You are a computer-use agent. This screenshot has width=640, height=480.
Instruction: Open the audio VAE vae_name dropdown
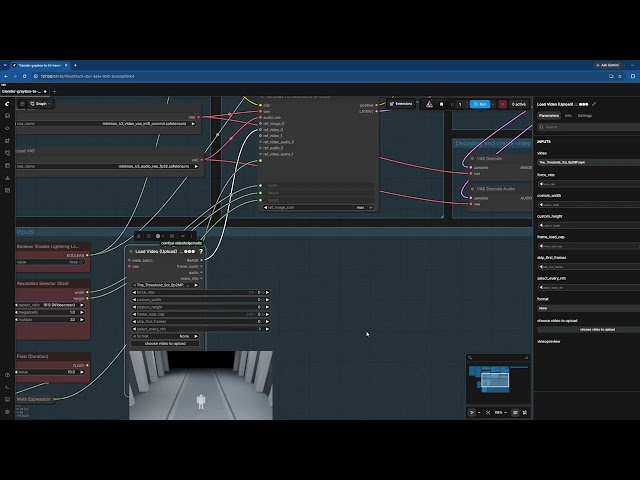click(x=108, y=166)
